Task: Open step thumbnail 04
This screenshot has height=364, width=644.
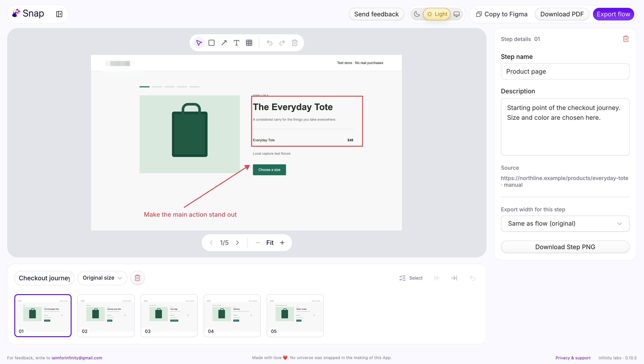Action: click(232, 315)
